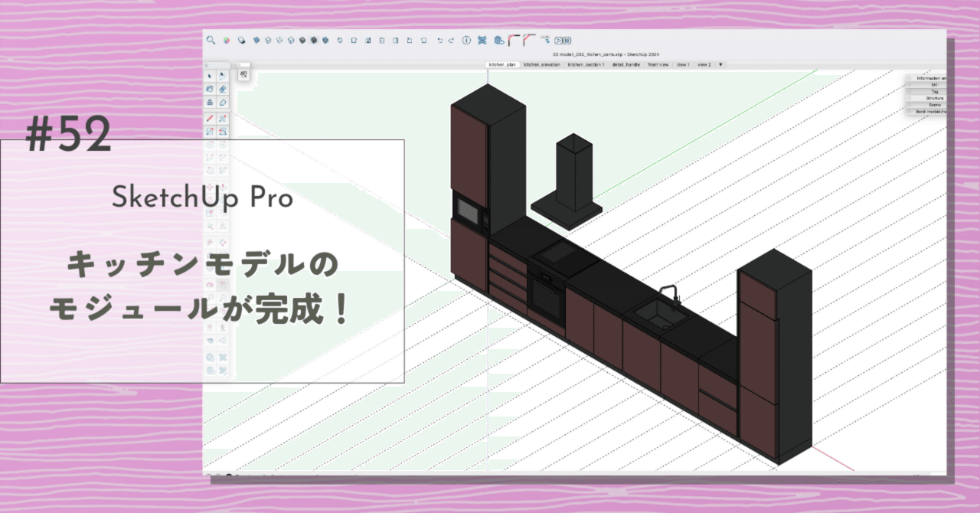Image resolution: width=980 pixels, height=513 pixels.
Task: Open the detail_handle scene tab
Action: pyautogui.click(x=626, y=64)
